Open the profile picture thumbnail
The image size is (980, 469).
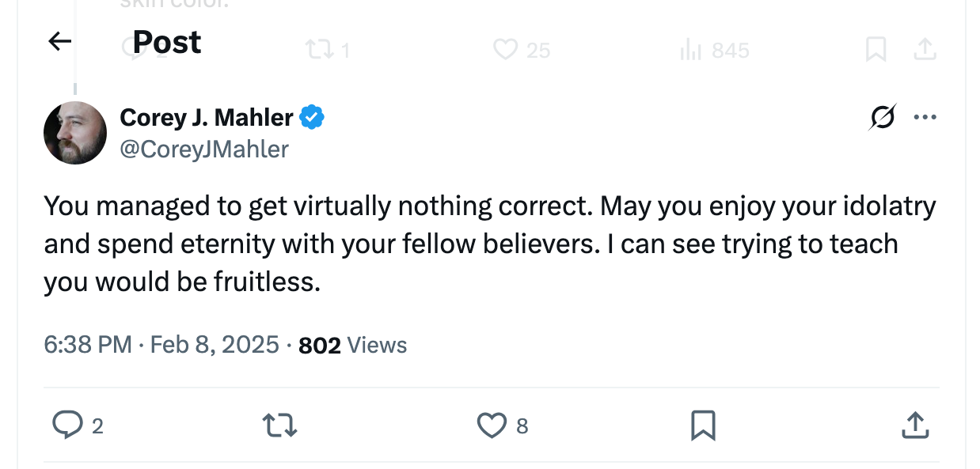tap(75, 133)
